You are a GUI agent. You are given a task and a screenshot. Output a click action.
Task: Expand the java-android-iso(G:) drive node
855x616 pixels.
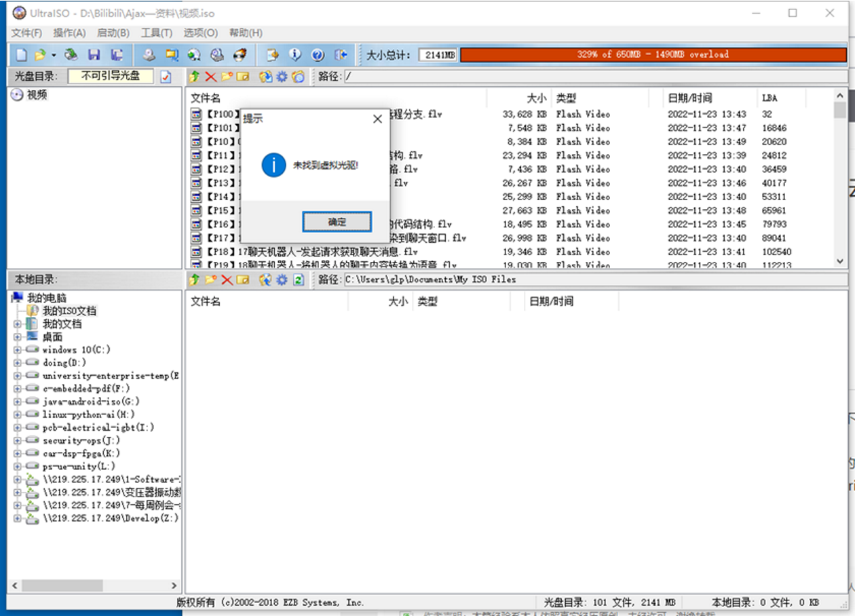click(x=18, y=402)
